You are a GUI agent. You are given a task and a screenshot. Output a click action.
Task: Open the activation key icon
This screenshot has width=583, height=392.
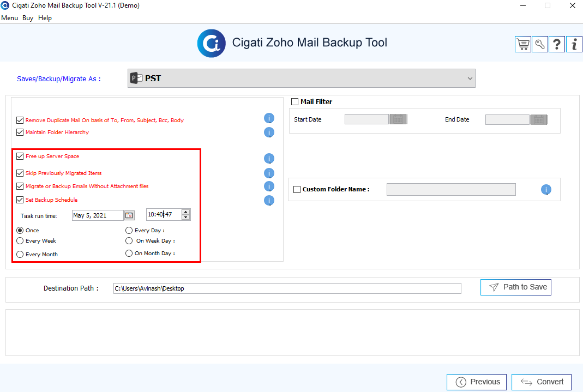click(x=540, y=44)
